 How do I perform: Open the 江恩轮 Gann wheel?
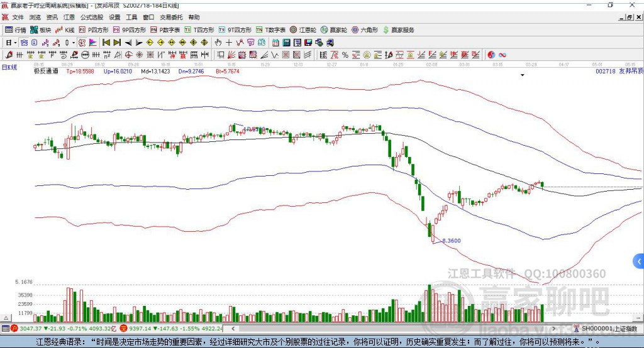[x=303, y=30]
